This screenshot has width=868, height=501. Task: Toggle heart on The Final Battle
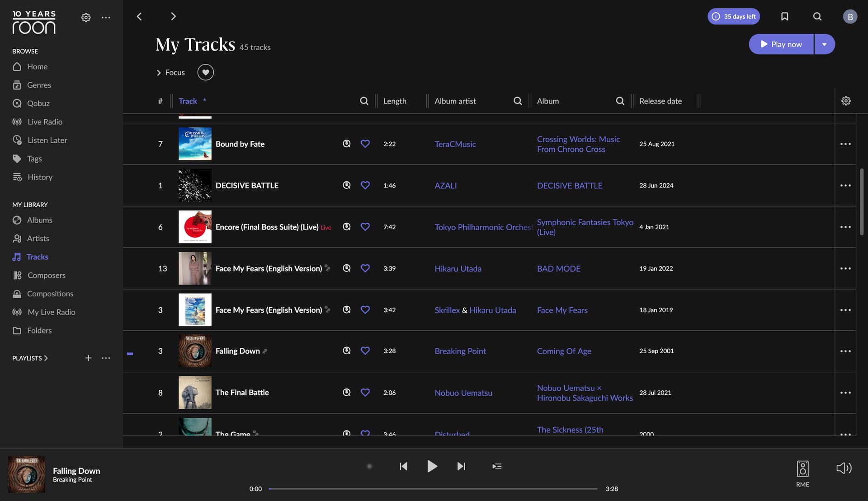[x=365, y=393]
